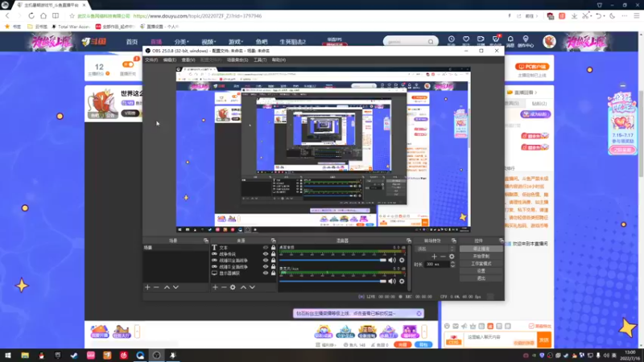Toggle visibility of third source row
The height and width of the screenshot is (362, 644).
[x=266, y=260]
